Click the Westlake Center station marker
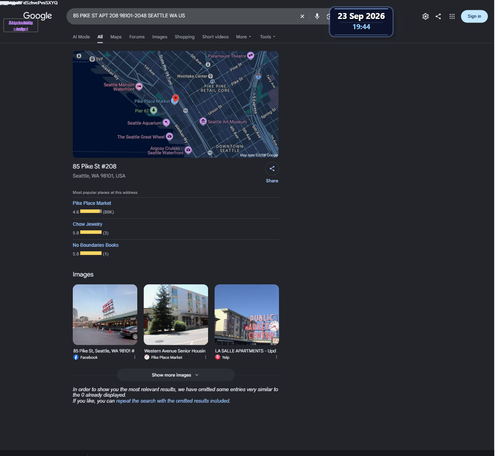This screenshot has width=500, height=456. point(210,76)
